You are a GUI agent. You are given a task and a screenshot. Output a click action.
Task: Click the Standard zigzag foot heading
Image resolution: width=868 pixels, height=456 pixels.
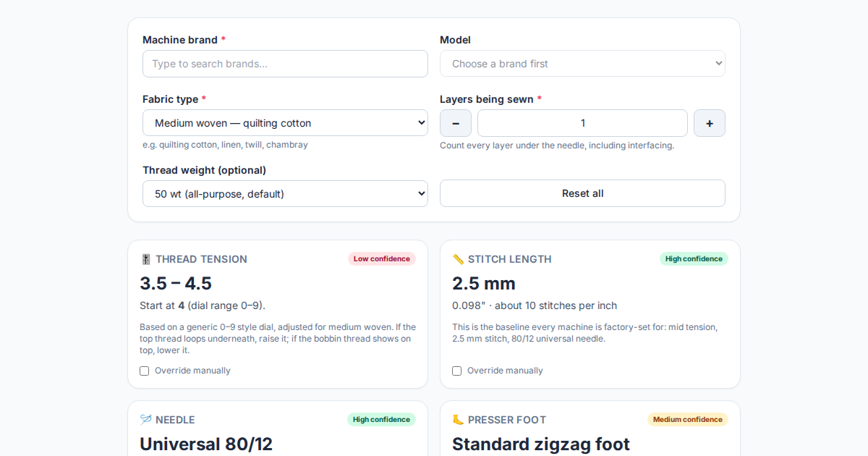click(x=541, y=444)
